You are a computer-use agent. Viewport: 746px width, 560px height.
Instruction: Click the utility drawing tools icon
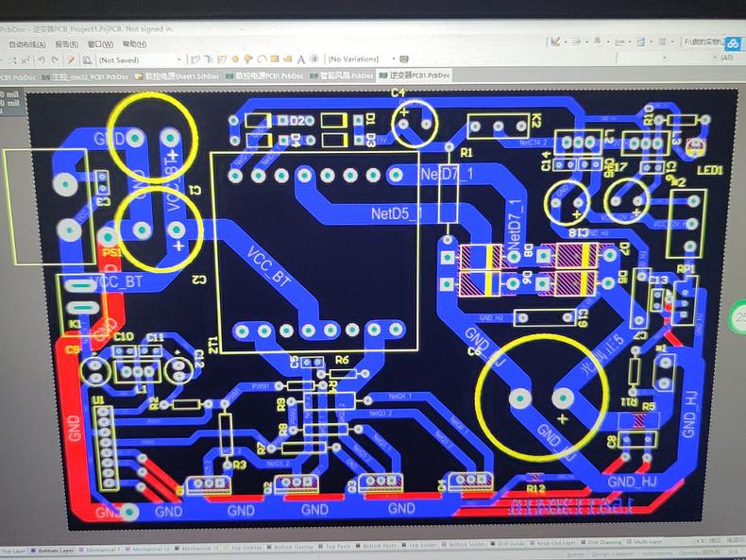click(x=555, y=42)
